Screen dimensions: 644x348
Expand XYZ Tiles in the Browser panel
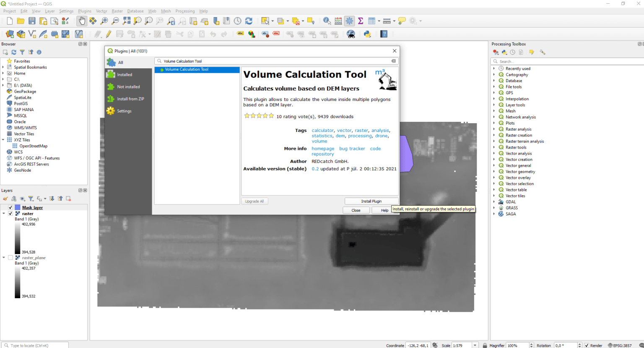pos(3,139)
